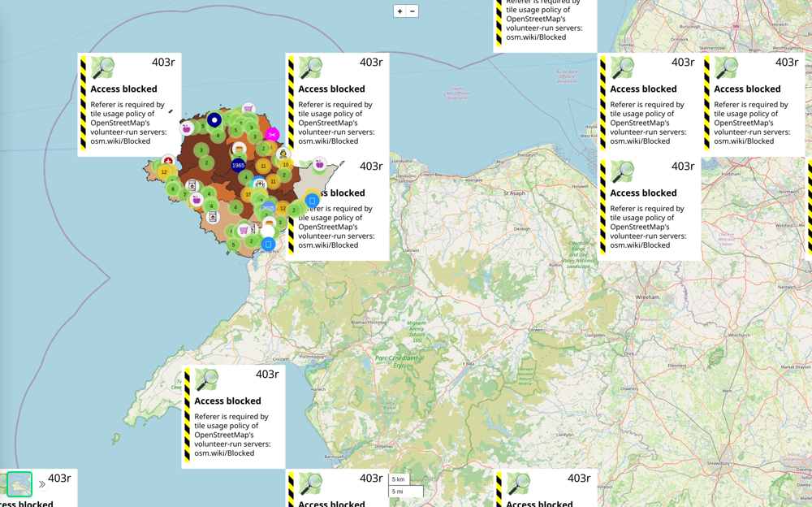Click the blue square marker near Caernarfon
The image size is (812, 507).
pyautogui.click(x=268, y=244)
